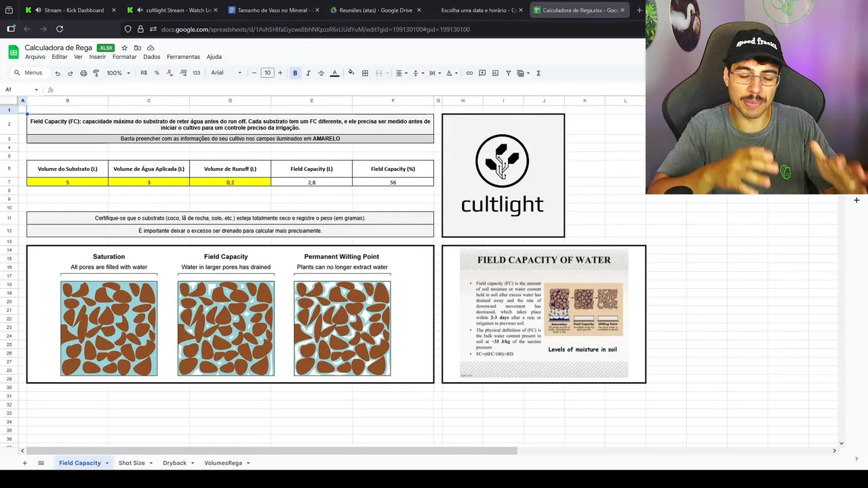
Task: Close the Stream - Kick Dashboard tab
Action: click(113, 10)
